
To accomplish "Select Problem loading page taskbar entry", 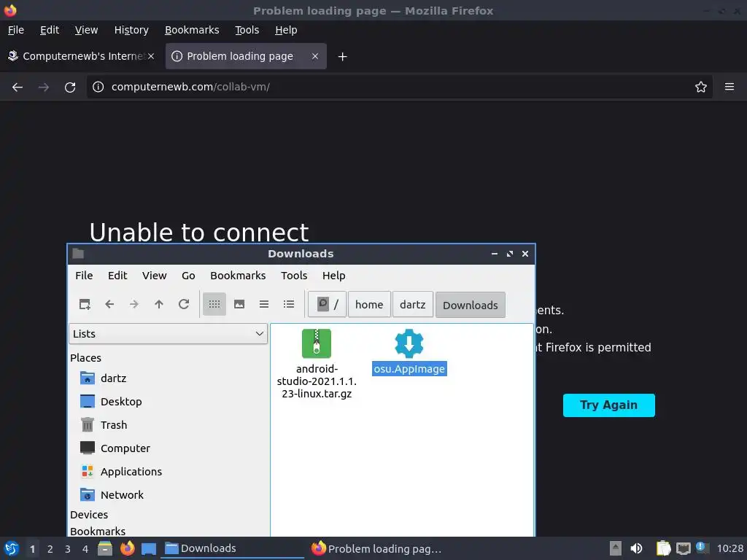I will point(379,548).
